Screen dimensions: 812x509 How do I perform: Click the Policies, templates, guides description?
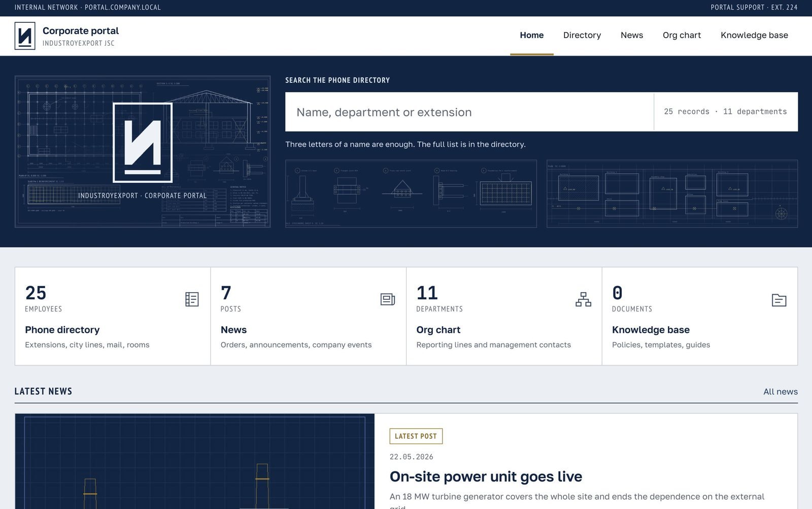tap(661, 345)
